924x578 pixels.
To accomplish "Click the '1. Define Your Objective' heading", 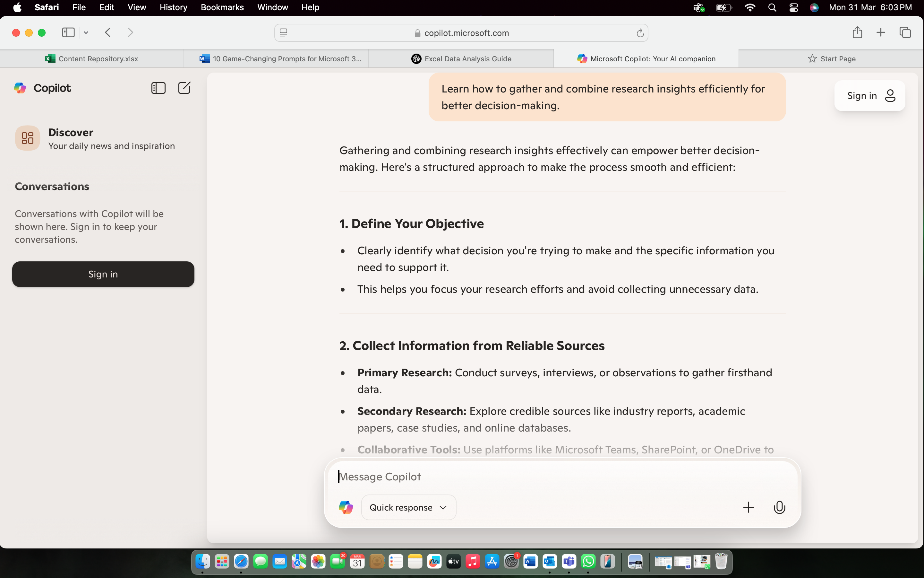I will (411, 223).
